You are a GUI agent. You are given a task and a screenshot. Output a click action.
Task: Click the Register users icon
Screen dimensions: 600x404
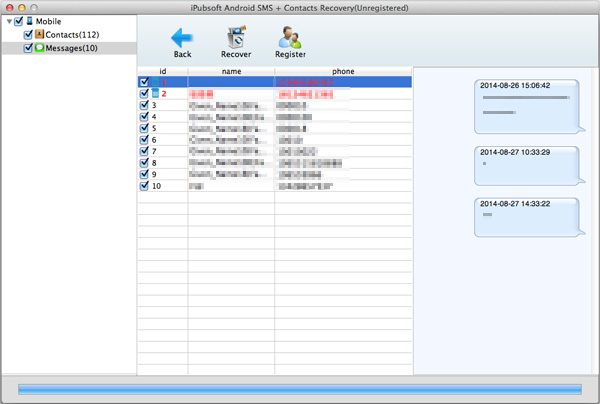pos(290,37)
